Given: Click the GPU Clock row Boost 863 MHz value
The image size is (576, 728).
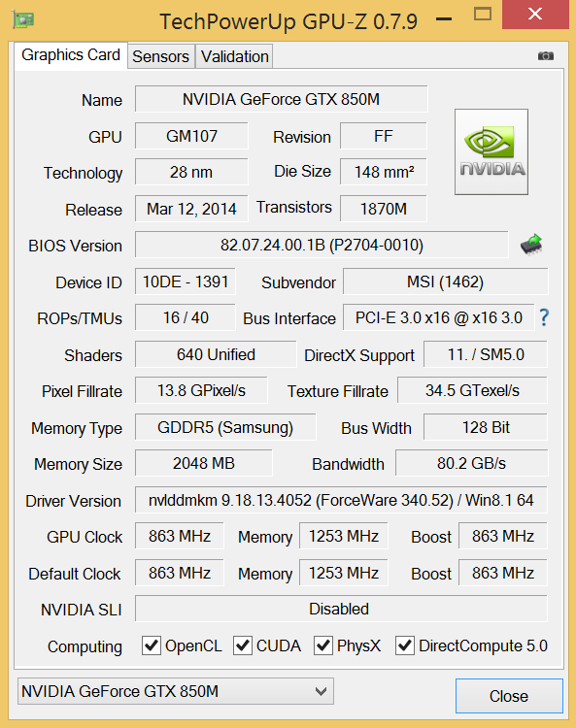Looking at the screenshot, I should [x=503, y=536].
